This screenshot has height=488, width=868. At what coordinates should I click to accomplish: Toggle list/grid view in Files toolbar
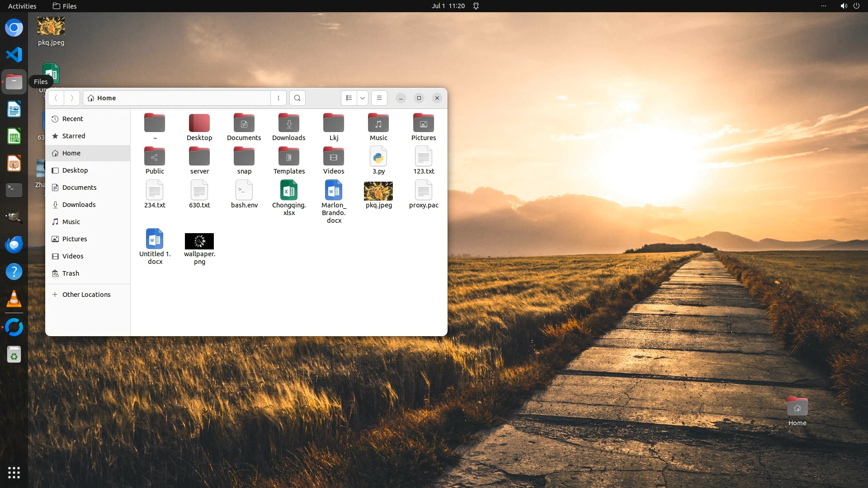tap(349, 98)
